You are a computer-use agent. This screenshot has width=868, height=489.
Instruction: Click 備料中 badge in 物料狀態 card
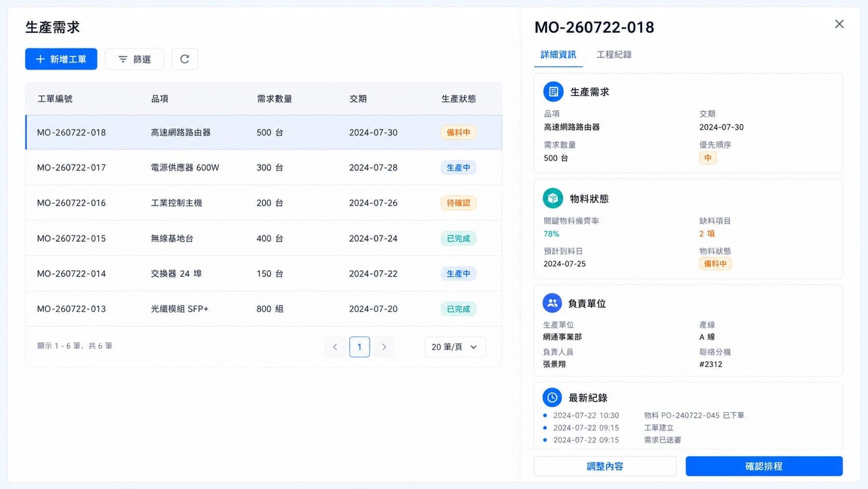[715, 264]
